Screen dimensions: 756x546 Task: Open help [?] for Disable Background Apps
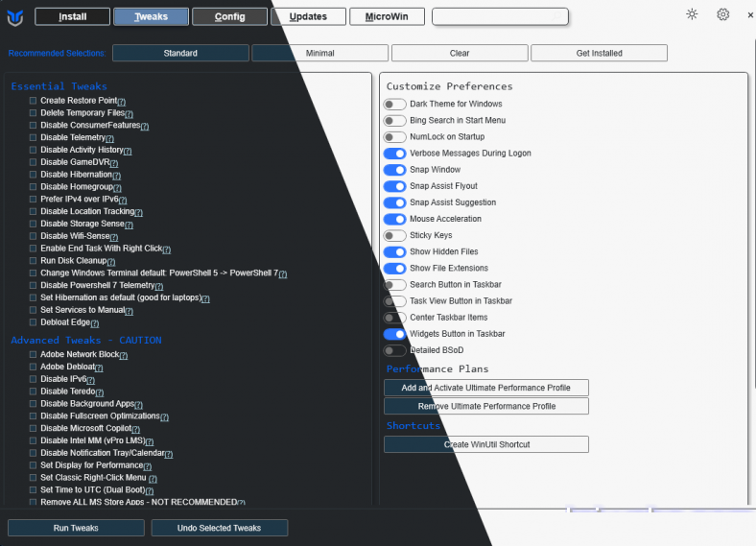(x=138, y=405)
